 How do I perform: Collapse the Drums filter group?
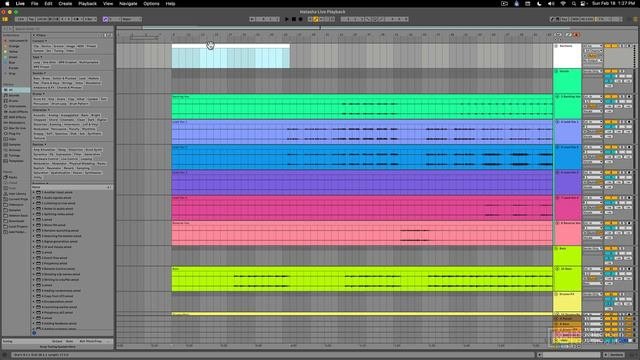[x=38, y=94]
